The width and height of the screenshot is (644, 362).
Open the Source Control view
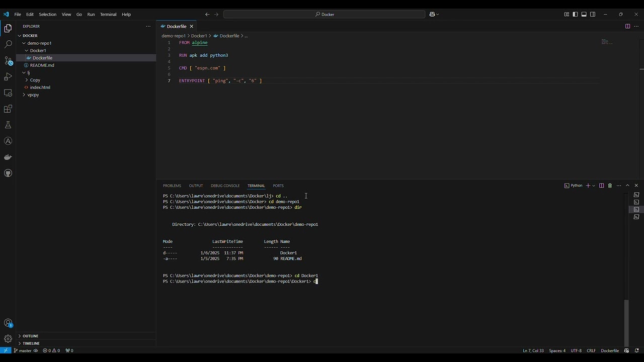(x=8, y=61)
